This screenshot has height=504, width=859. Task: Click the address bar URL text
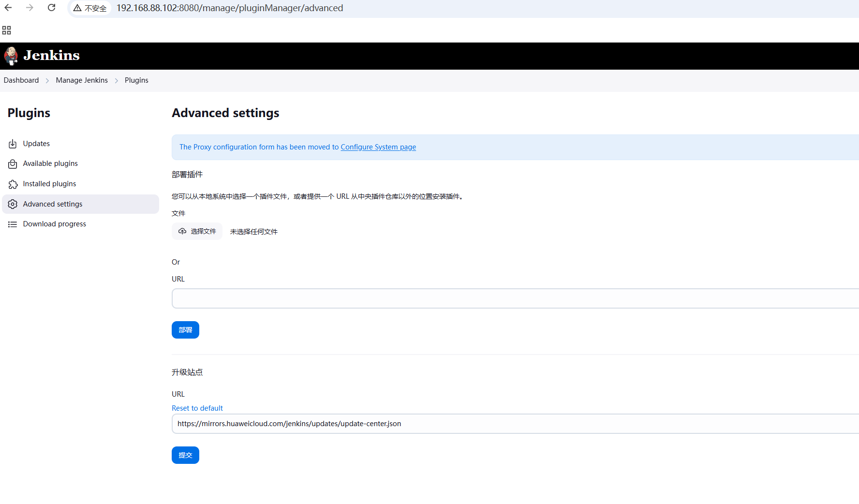(230, 8)
